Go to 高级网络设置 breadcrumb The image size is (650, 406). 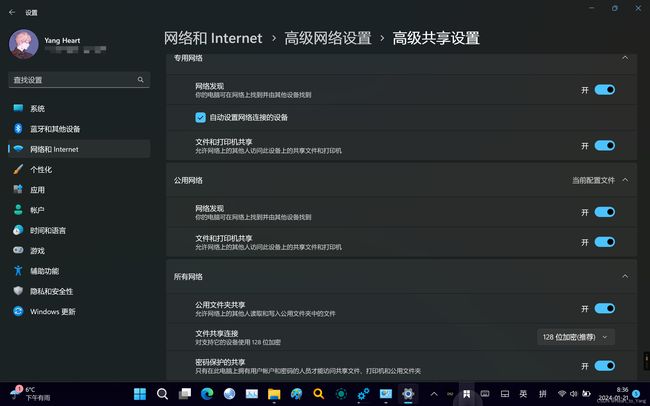(x=328, y=38)
